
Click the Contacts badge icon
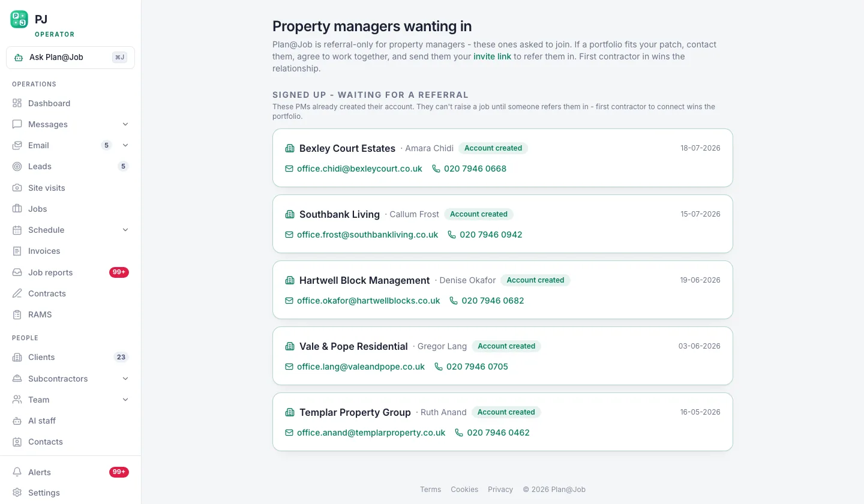tap(17, 442)
